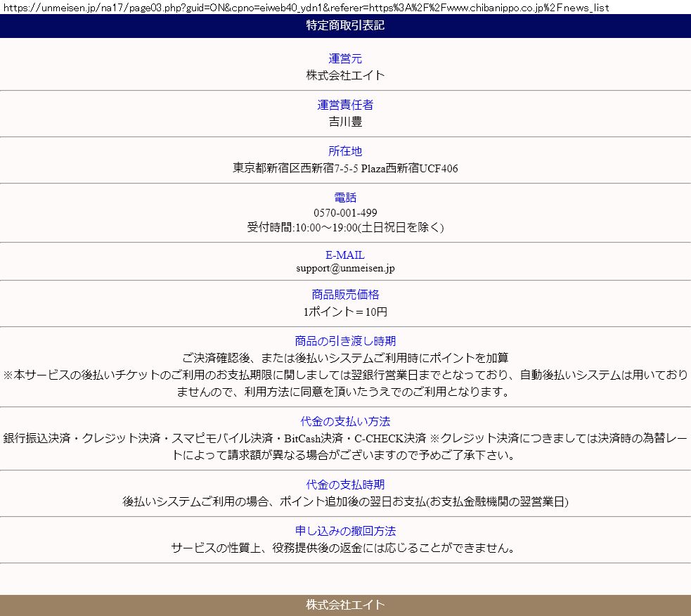This screenshot has height=616, width=691.
Task: Click the 代金の支払い方法 heading
Action: tap(345, 422)
